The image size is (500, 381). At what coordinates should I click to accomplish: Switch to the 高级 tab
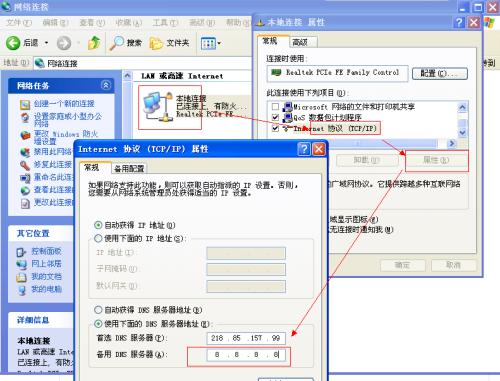coord(300,42)
